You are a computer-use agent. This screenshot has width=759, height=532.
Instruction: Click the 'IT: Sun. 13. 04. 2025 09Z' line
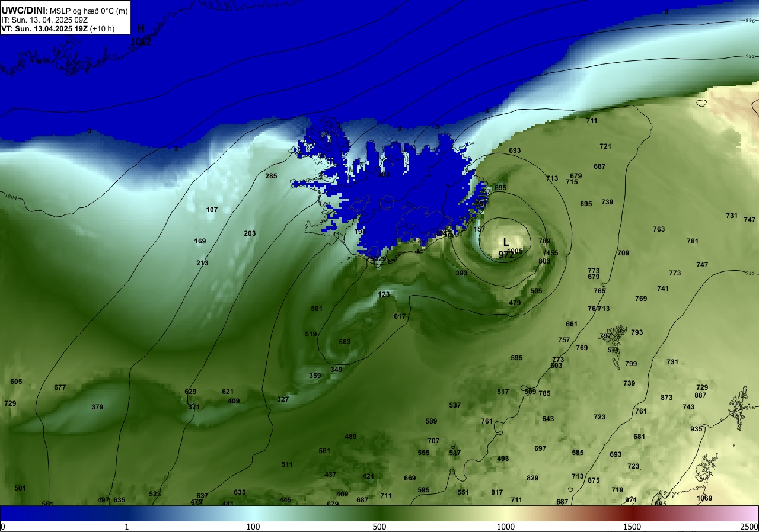(44, 20)
